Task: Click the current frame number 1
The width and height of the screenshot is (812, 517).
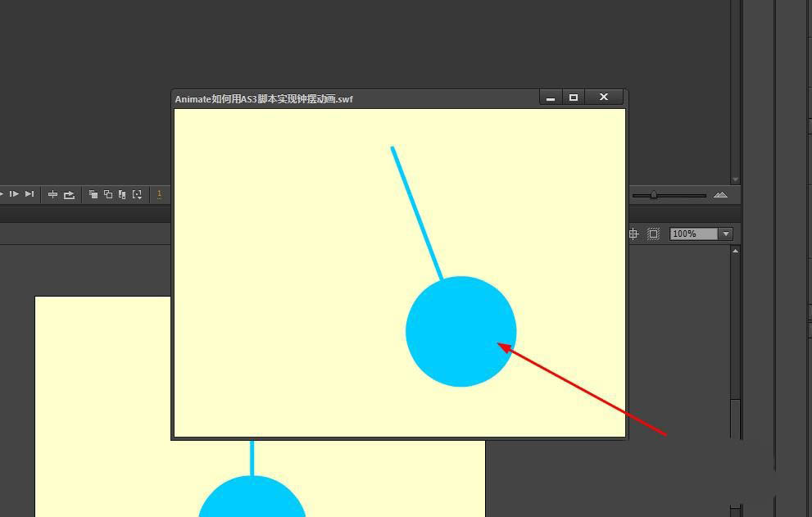Action: (x=159, y=194)
